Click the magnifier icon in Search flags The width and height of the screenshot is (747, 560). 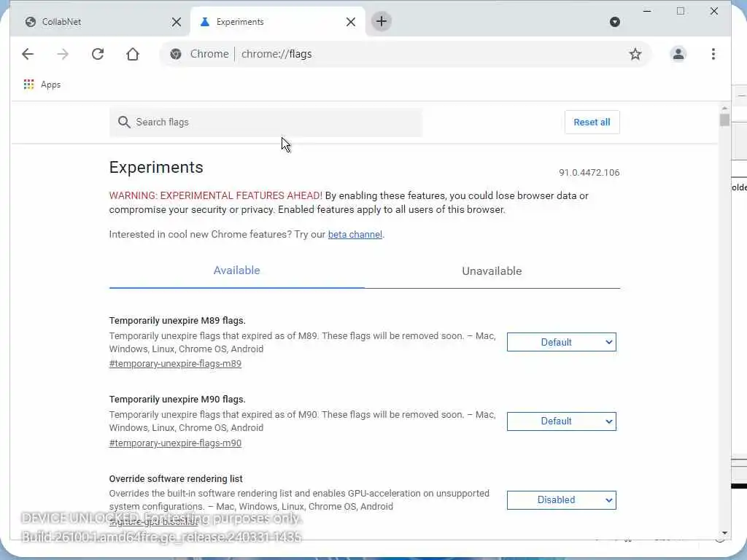pos(124,122)
